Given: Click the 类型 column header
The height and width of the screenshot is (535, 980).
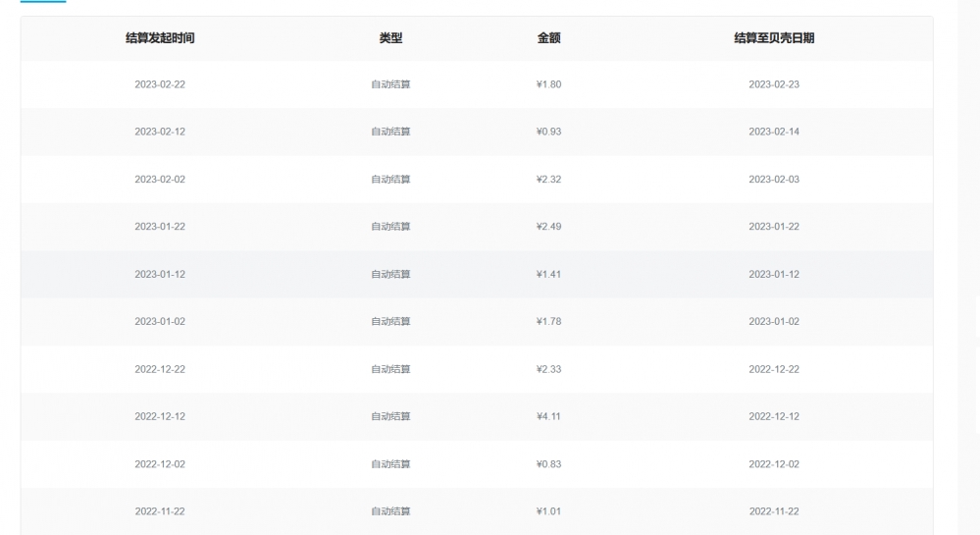Looking at the screenshot, I should point(390,38).
